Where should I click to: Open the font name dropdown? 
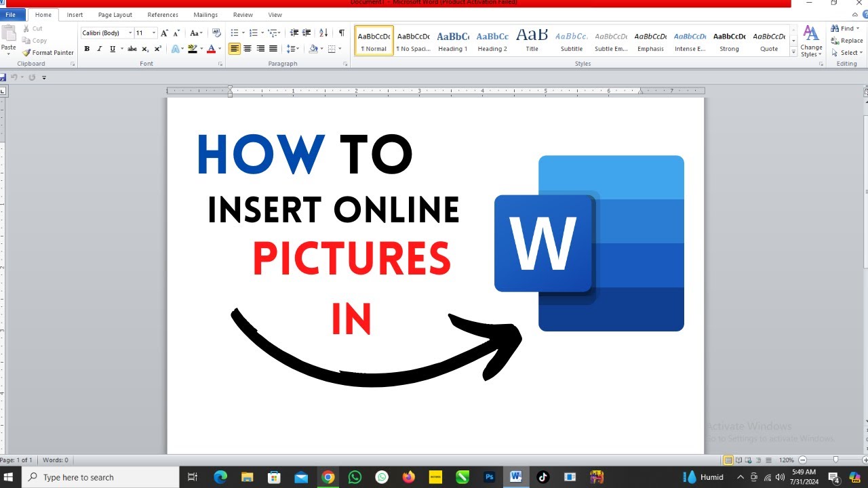pos(130,33)
